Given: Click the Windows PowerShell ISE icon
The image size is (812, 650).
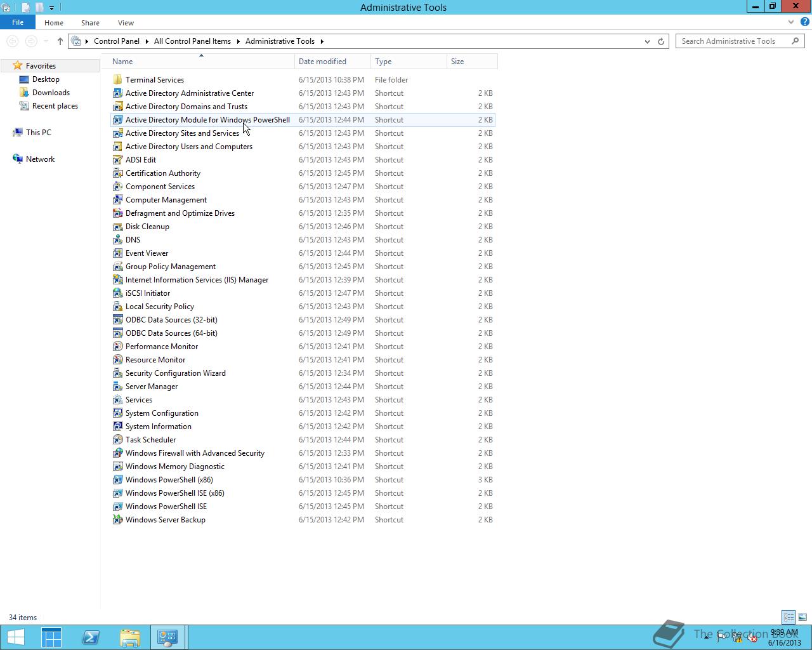Looking at the screenshot, I should 117,507.
